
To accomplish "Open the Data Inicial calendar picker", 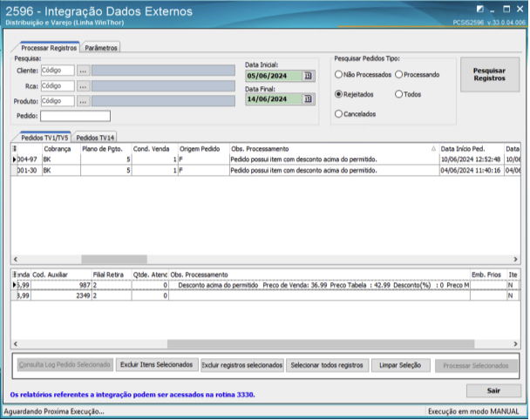I will [x=308, y=76].
